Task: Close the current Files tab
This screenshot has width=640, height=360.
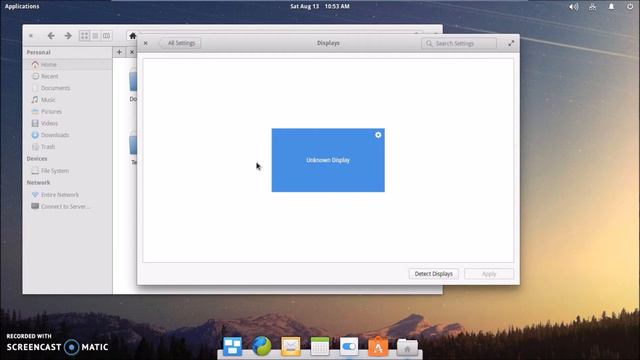Action: pos(131,52)
